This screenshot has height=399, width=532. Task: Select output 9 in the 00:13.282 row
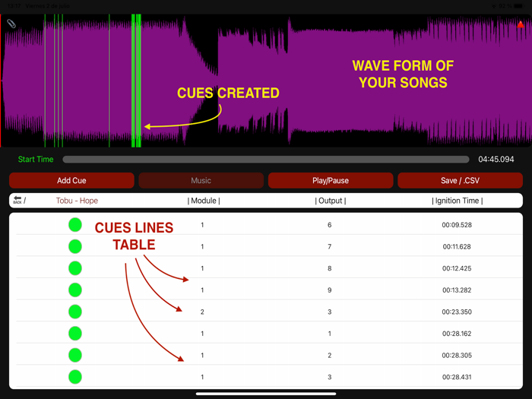329,290
